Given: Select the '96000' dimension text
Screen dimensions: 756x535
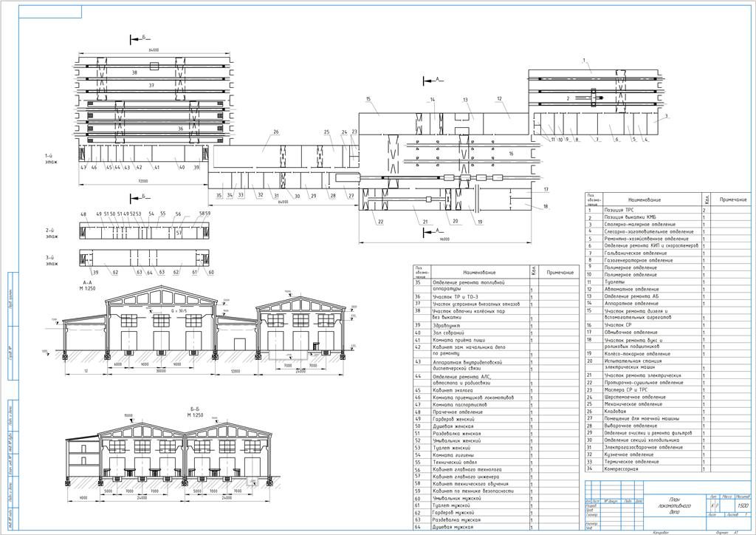Looking at the screenshot, I should [x=444, y=239].
